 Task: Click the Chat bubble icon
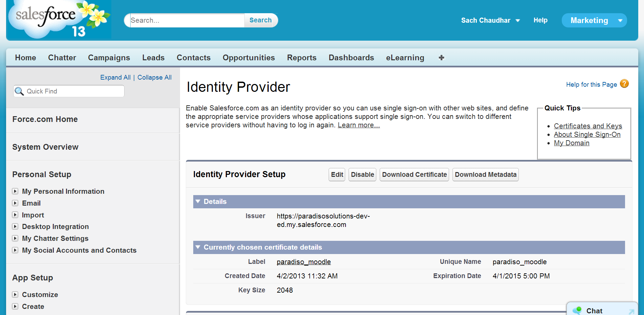pyautogui.click(x=577, y=310)
